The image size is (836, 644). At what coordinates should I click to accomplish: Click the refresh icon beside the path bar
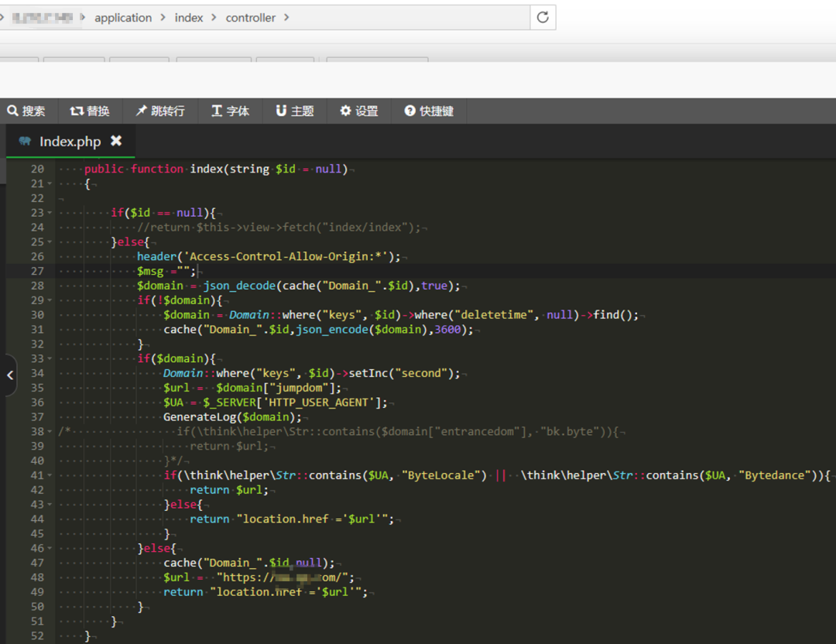click(543, 17)
